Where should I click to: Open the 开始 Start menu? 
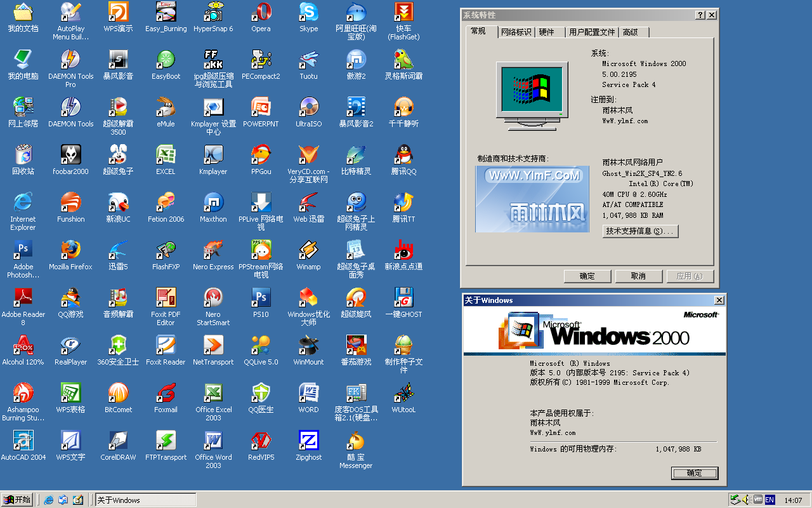tap(17, 500)
